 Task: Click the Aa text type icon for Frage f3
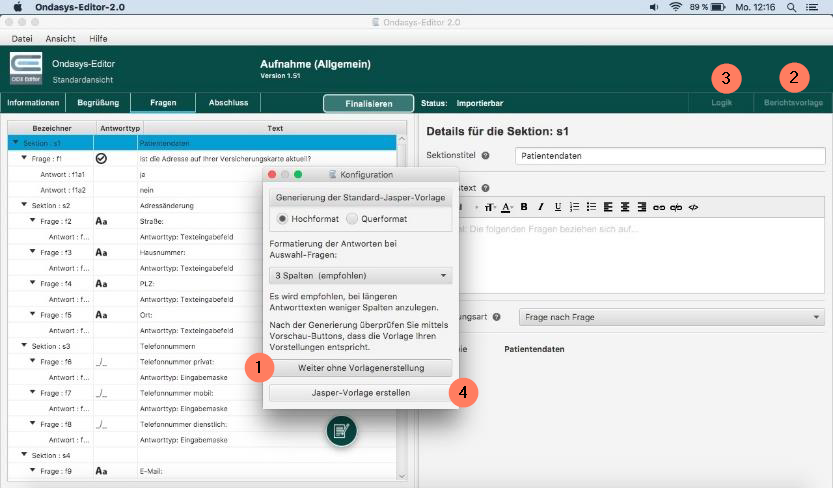tap(101, 253)
